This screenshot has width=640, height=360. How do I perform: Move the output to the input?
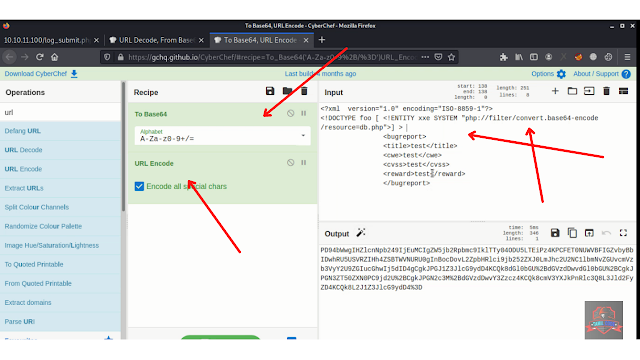(589, 233)
